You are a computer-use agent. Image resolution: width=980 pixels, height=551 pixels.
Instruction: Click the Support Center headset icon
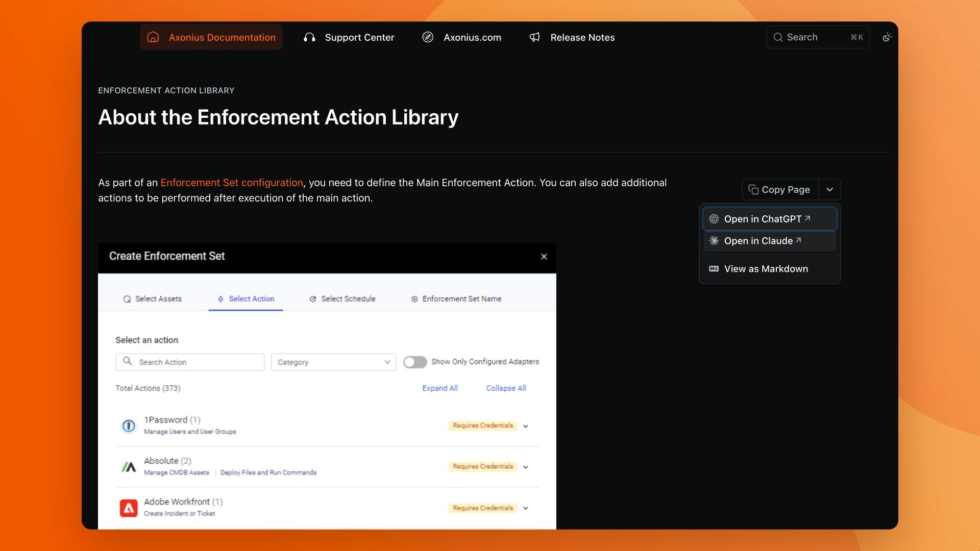point(309,37)
